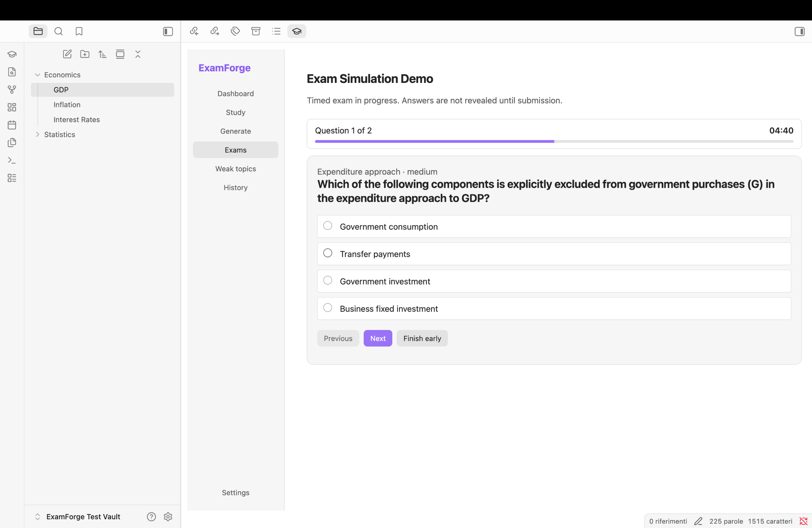Open graph view icon in left ribbon
The height and width of the screenshot is (528, 812).
[x=12, y=90]
